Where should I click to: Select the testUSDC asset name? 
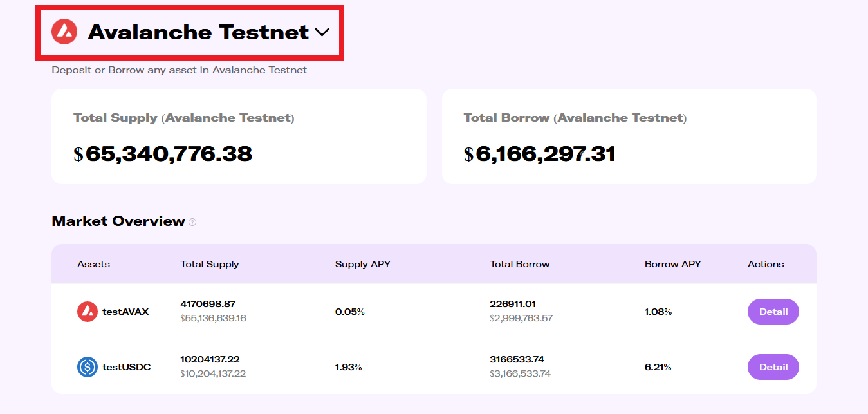[x=126, y=367]
